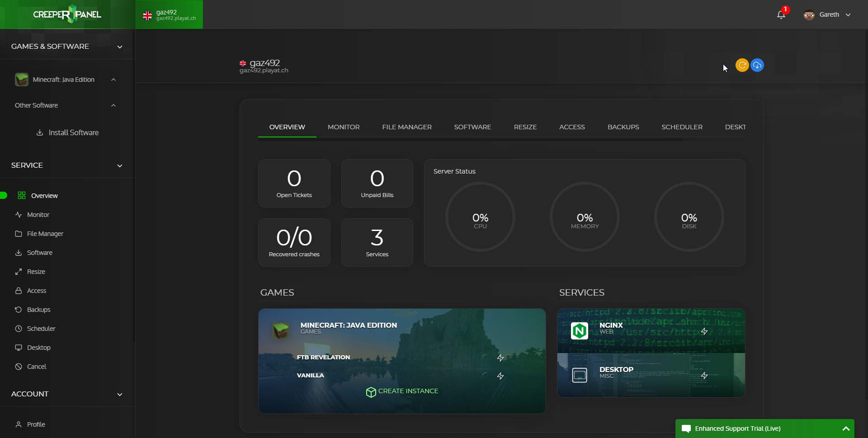This screenshot has height=438, width=868.
Task: Click the Install Software download icon
Action: coord(40,132)
